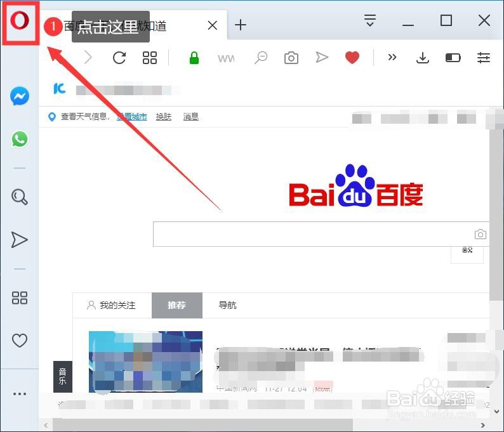Image resolution: width=504 pixels, height=432 pixels.
Task: Click red heart bookmark icon
Action: (x=352, y=58)
